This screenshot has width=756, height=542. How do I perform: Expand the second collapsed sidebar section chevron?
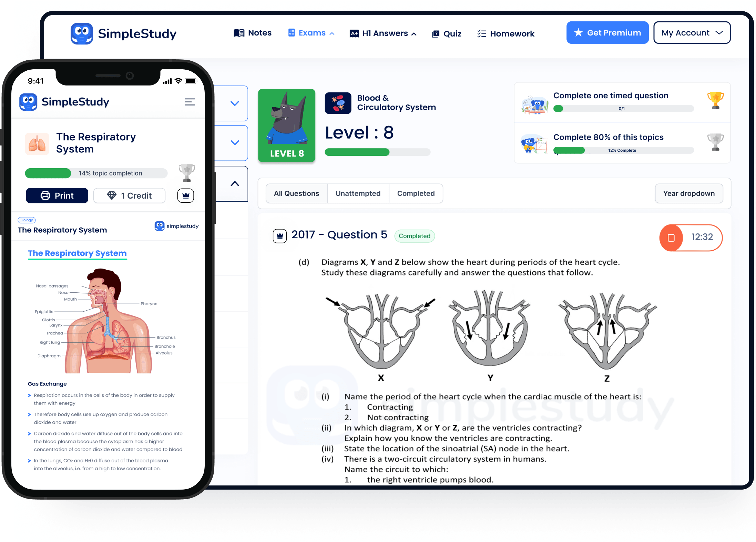(235, 143)
